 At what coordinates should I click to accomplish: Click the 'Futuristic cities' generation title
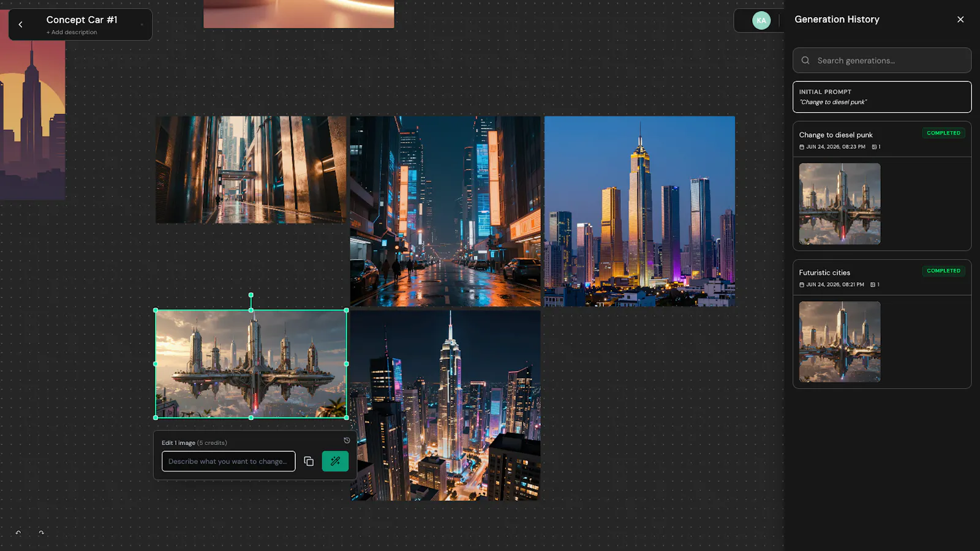click(824, 272)
